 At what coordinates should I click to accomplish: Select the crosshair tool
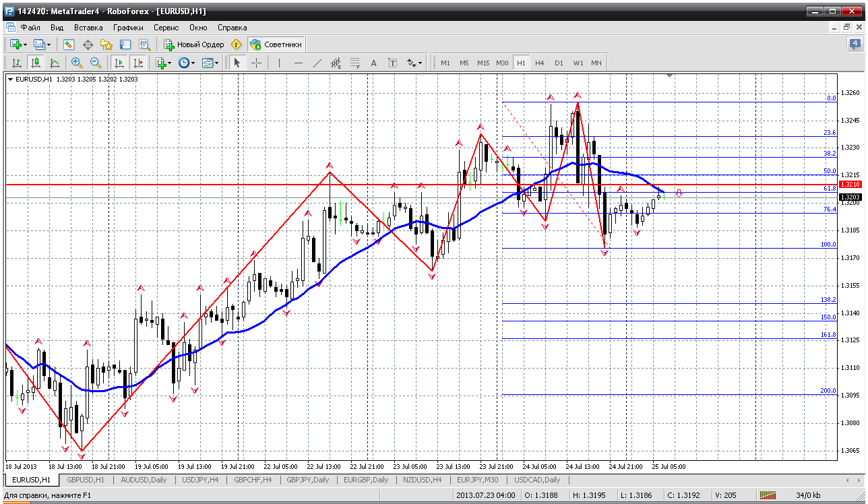point(257,63)
